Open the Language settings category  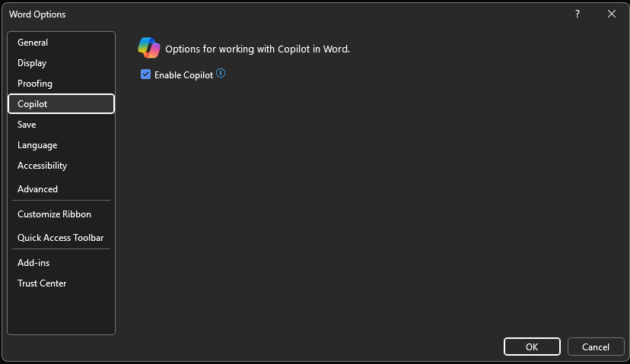pyautogui.click(x=37, y=145)
